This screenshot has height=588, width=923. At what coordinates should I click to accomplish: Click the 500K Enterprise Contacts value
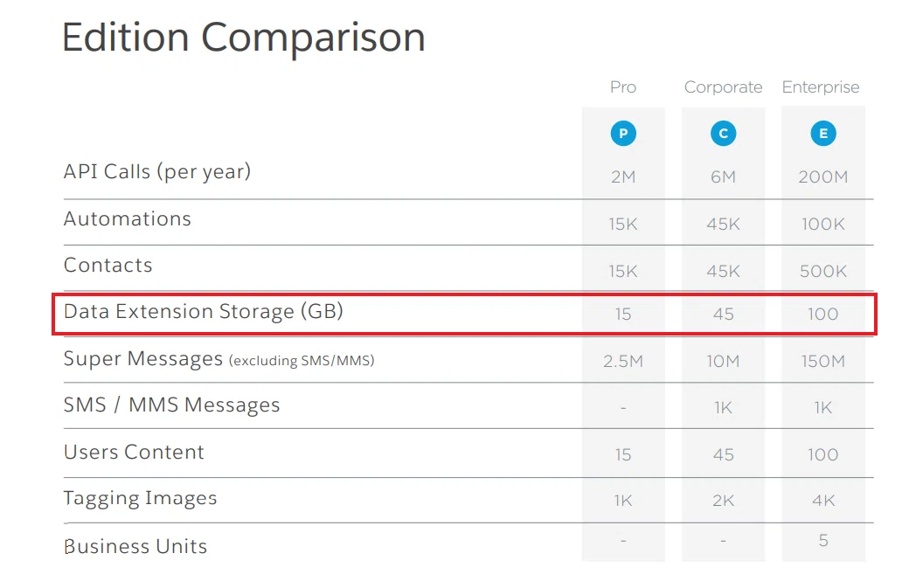(x=823, y=272)
